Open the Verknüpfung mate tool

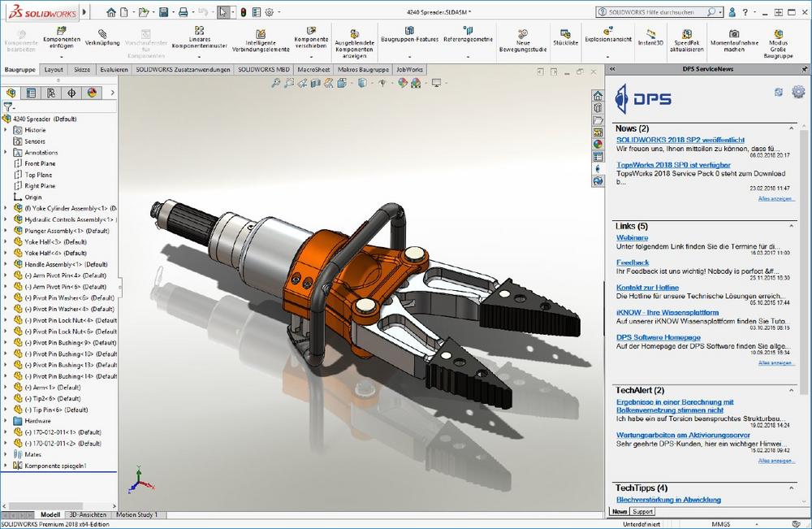pyautogui.click(x=102, y=39)
